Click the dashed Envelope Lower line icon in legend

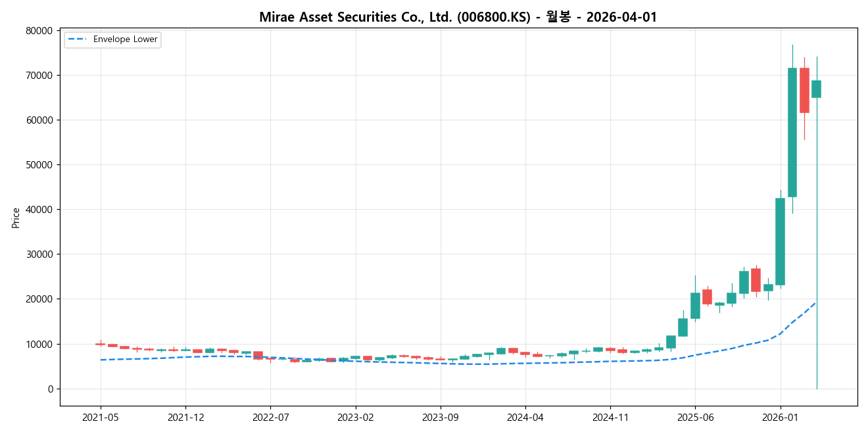click(78, 39)
